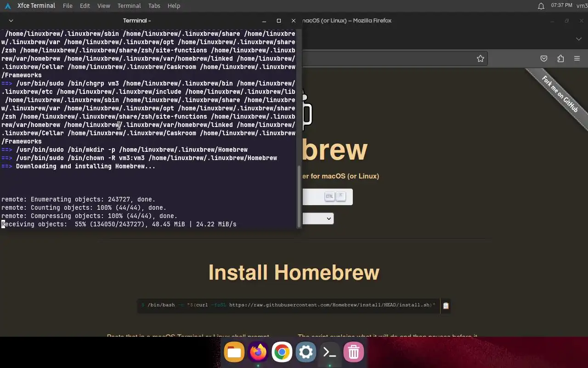Open the Edit menu
The height and width of the screenshot is (368, 588).
85,6
